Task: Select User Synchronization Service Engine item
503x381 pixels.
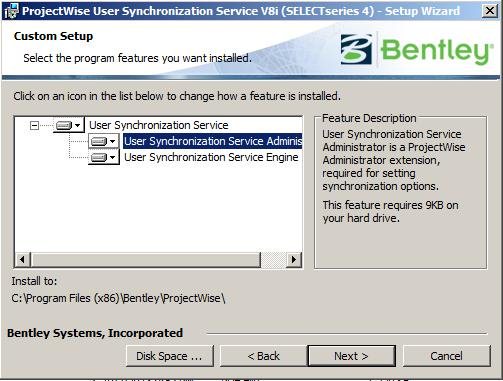Action: tap(211, 157)
